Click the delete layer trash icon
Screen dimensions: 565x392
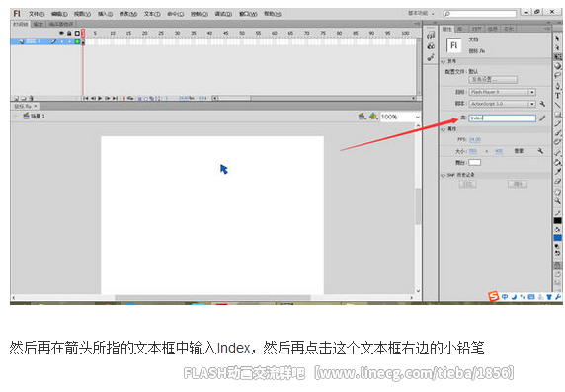[31, 98]
